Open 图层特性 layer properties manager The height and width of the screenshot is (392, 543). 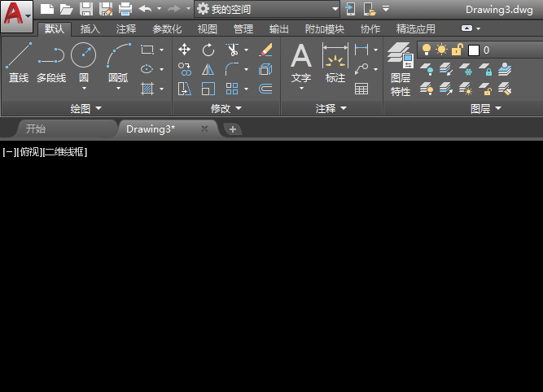(x=401, y=68)
